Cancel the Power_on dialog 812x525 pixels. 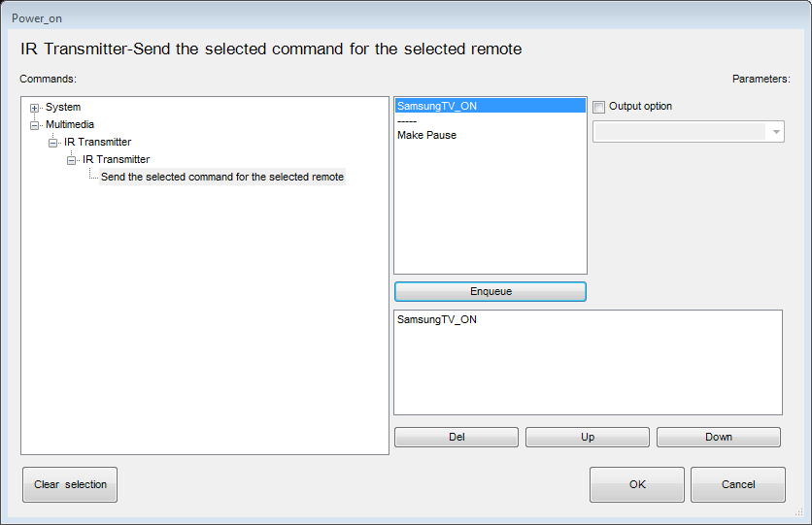coord(738,484)
